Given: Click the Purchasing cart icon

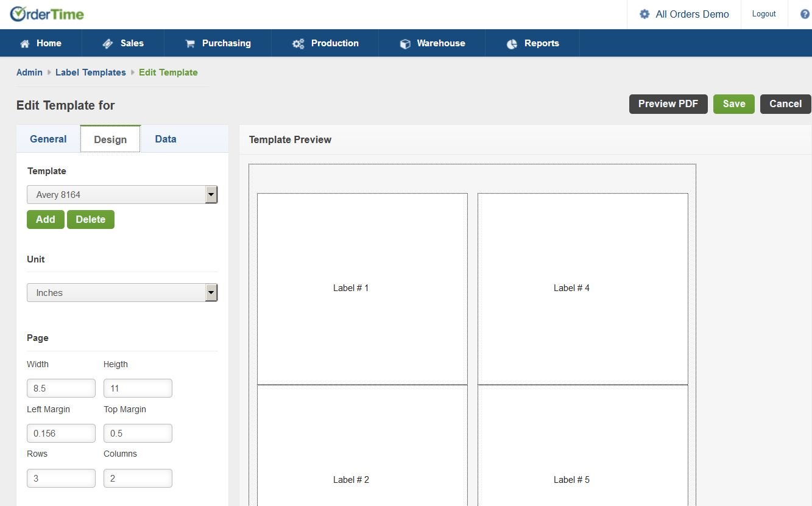Looking at the screenshot, I should [x=190, y=44].
